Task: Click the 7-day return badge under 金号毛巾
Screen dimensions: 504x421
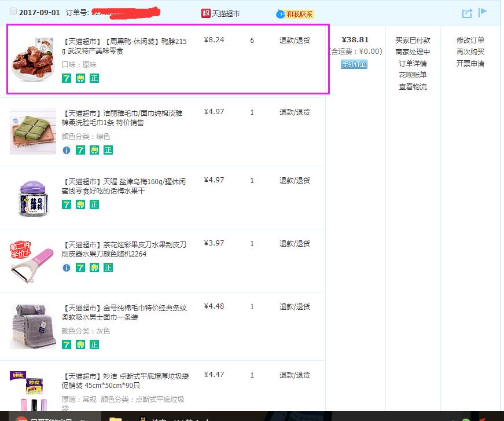Action: [x=67, y=345]
